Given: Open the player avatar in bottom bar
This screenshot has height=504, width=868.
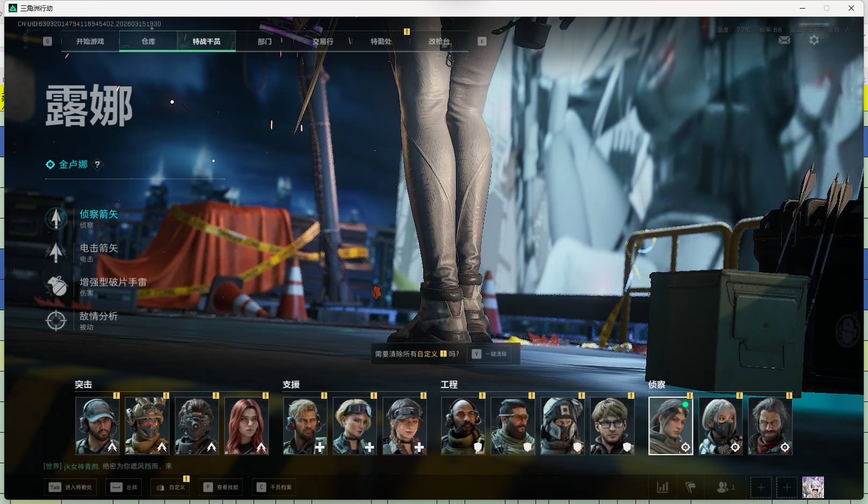Looking at the screenshot, I should point(813,487).
